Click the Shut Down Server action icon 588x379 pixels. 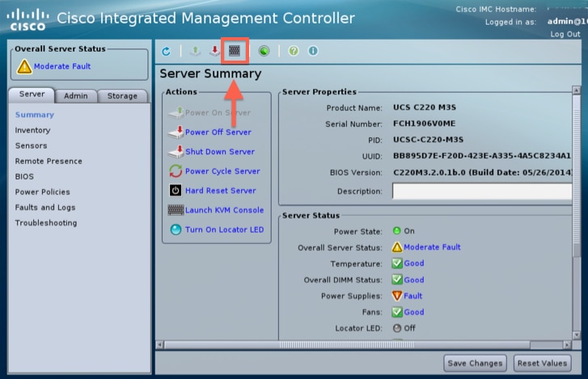click(176, 152)
